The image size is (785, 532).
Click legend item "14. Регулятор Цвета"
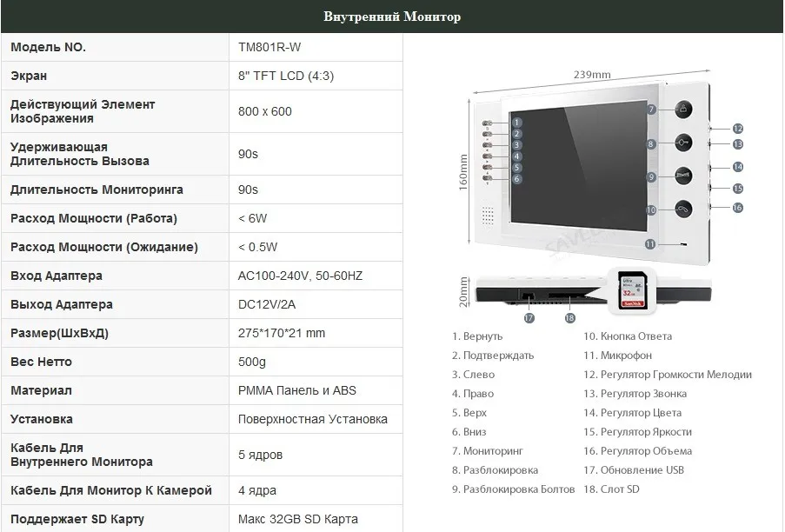[633, 413]
